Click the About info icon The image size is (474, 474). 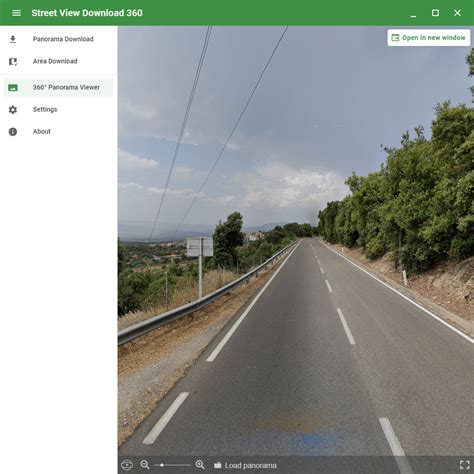[13, 132]
